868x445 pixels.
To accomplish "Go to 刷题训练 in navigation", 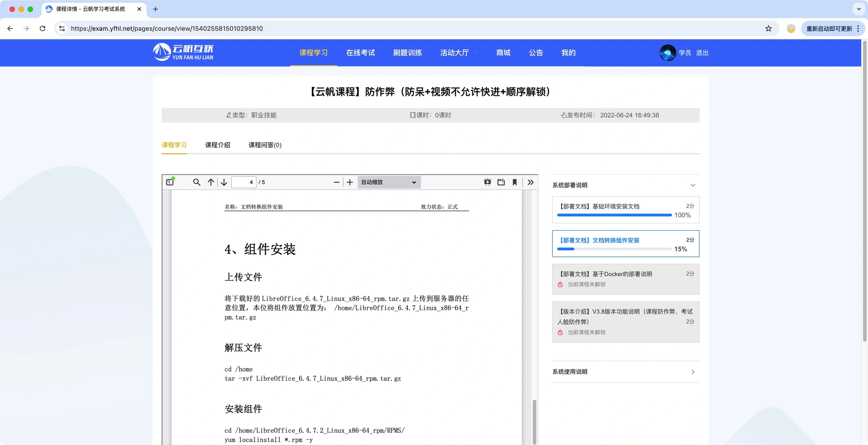I will click(x=407, y=53).
